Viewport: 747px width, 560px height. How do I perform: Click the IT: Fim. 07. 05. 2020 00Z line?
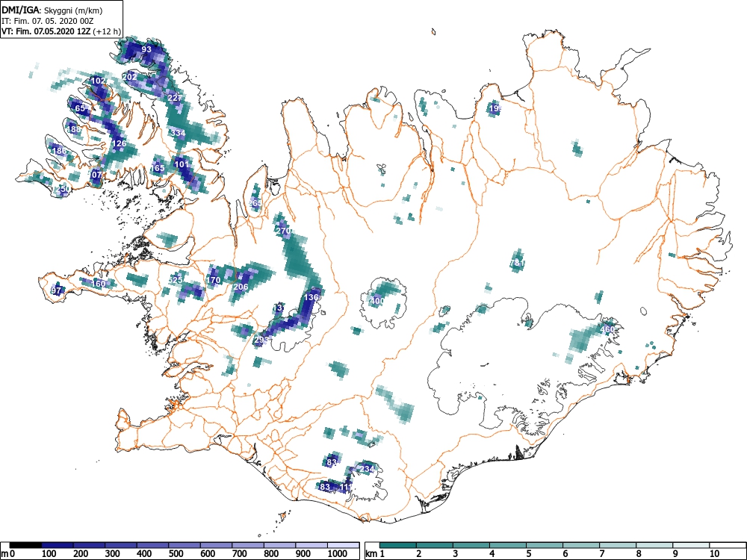[49, 21]
